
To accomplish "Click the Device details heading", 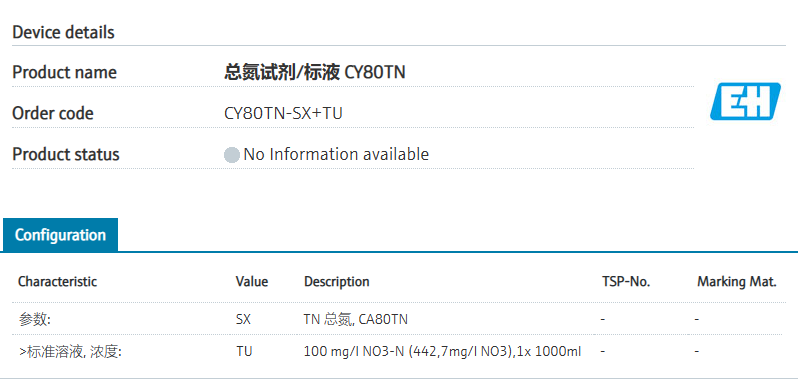I will (x=63, y=33).
